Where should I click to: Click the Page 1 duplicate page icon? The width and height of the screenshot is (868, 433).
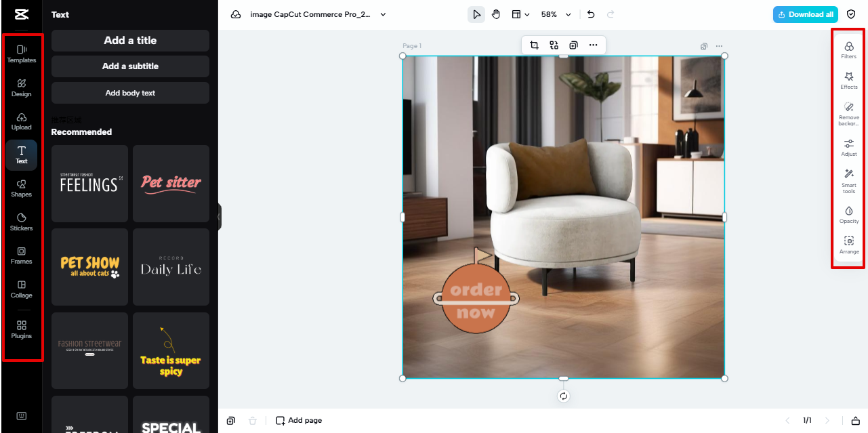point(704,46)
